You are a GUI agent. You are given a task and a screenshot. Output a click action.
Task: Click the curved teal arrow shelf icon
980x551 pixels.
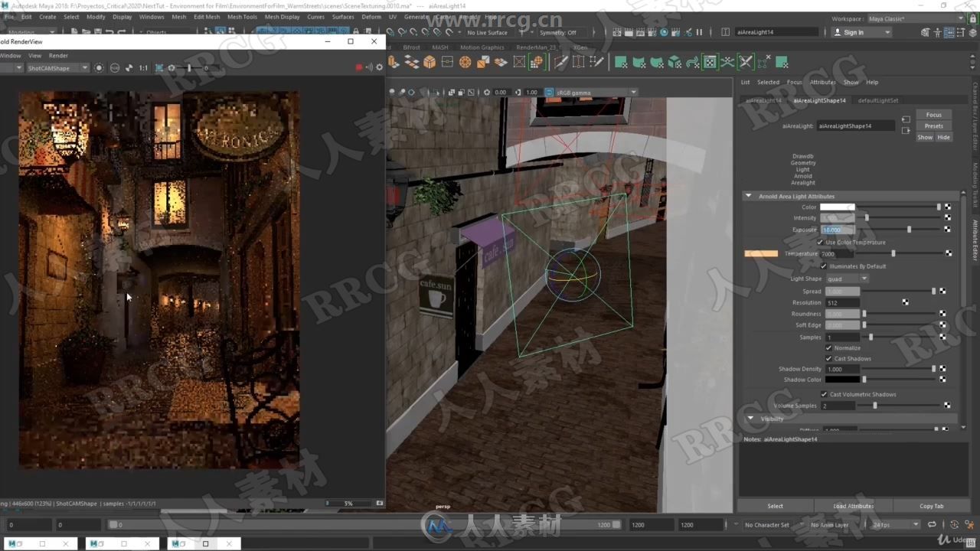[x=692, y=62]
